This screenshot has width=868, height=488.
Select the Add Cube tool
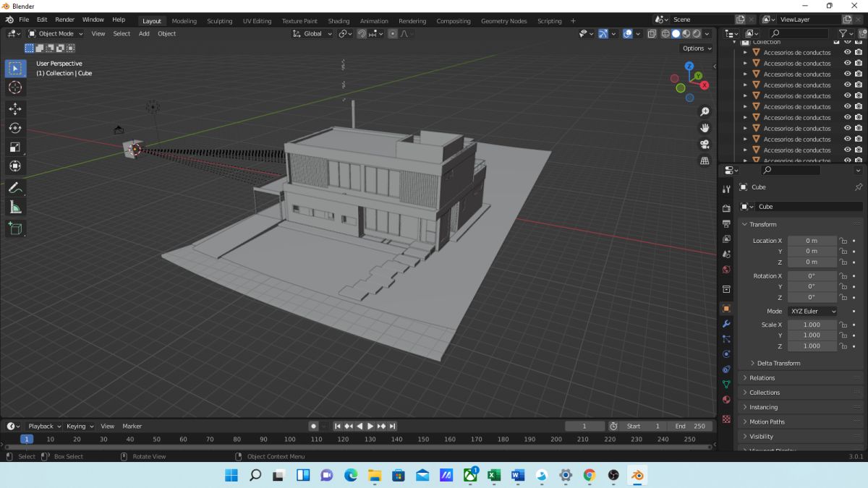[x=15, y=229]
